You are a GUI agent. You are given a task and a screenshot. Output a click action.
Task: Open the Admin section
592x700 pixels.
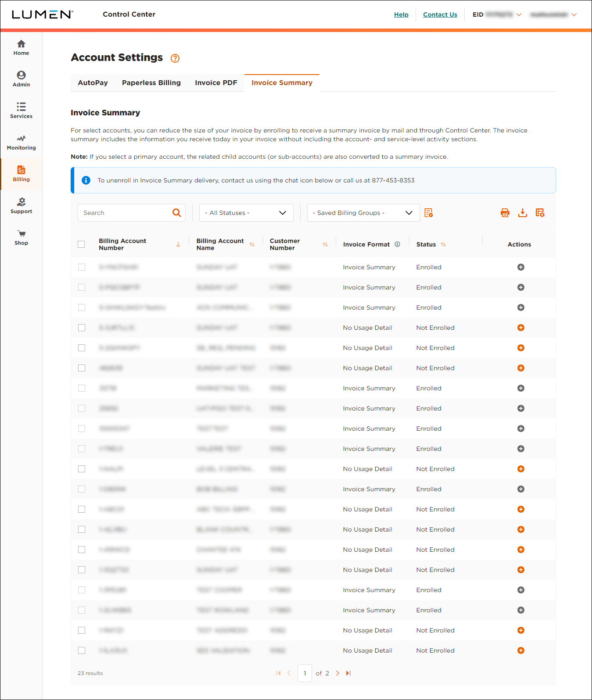pos(21,79)
